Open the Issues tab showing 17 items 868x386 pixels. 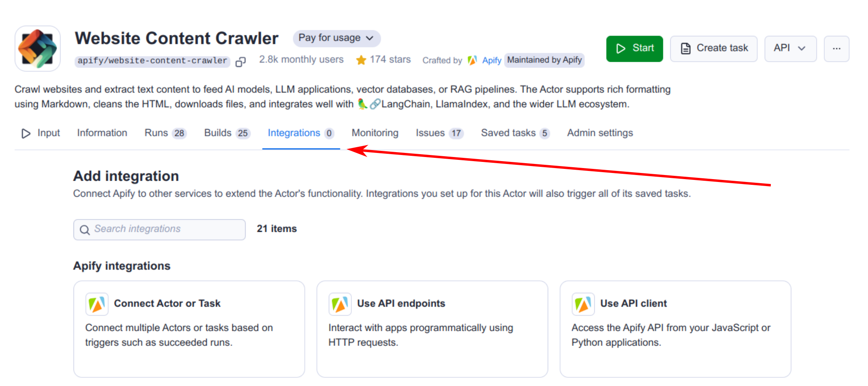tap(439, 132)
